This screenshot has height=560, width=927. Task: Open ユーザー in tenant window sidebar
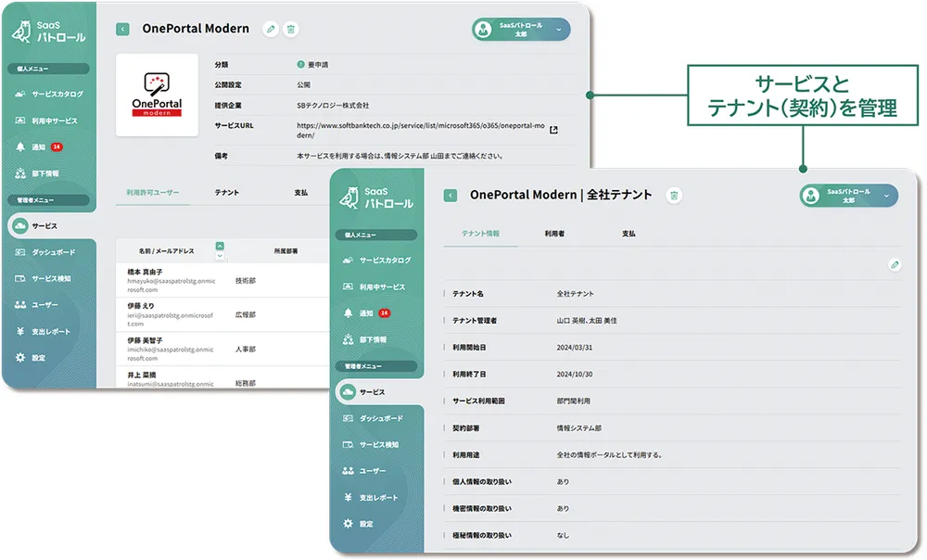[364, 471]
